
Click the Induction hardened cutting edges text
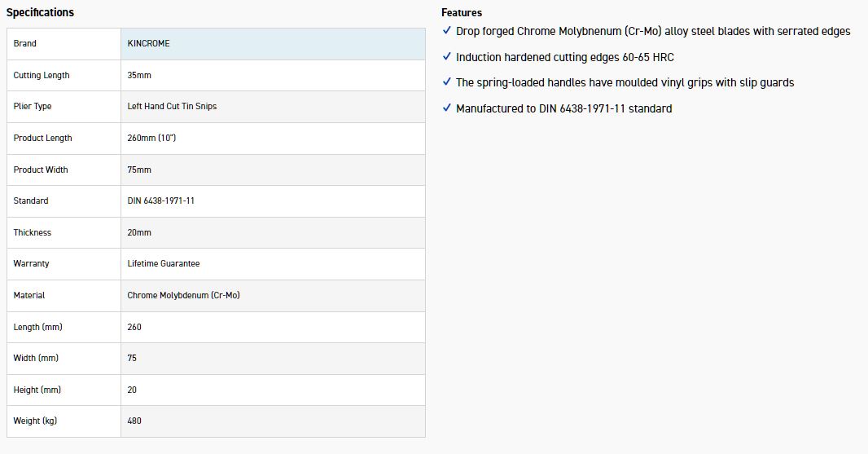(x=564, y=57)
